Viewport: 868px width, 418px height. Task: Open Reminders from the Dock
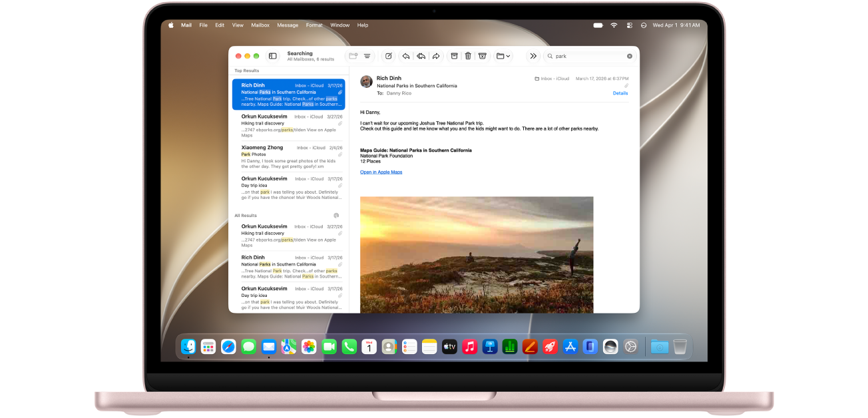coord(409,347)
